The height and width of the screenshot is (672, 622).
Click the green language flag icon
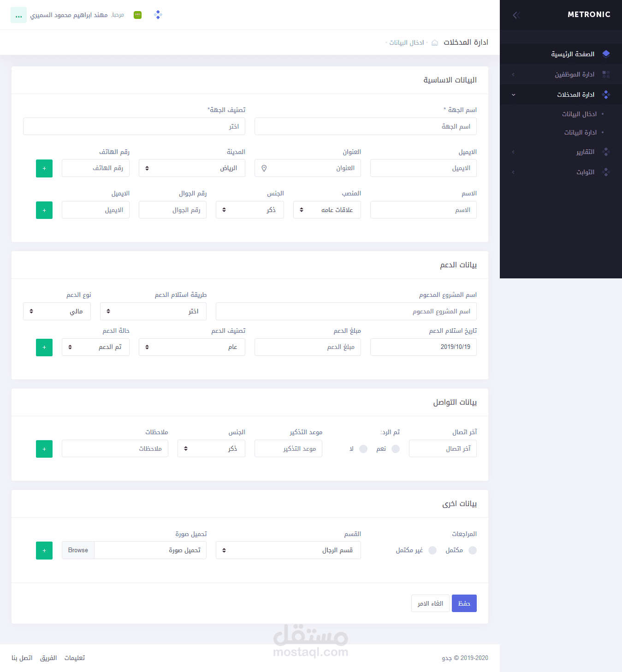(x=137, y=15)
